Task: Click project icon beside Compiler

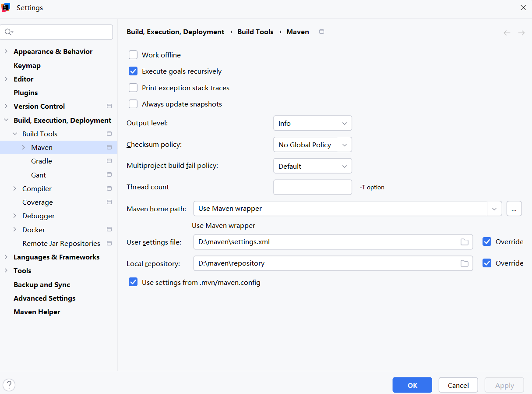Action: [109, 188]
